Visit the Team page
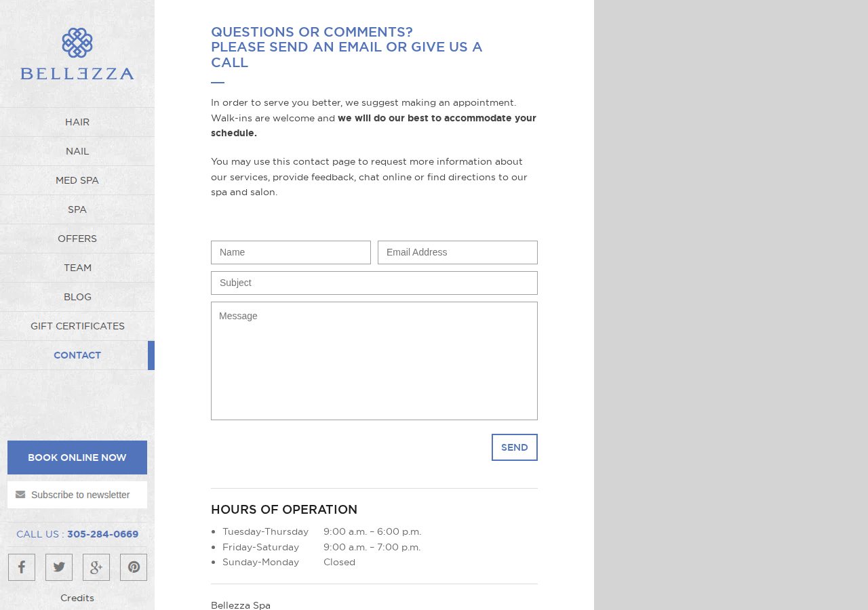This screenshot has width=868, height=610. [77, 268]
